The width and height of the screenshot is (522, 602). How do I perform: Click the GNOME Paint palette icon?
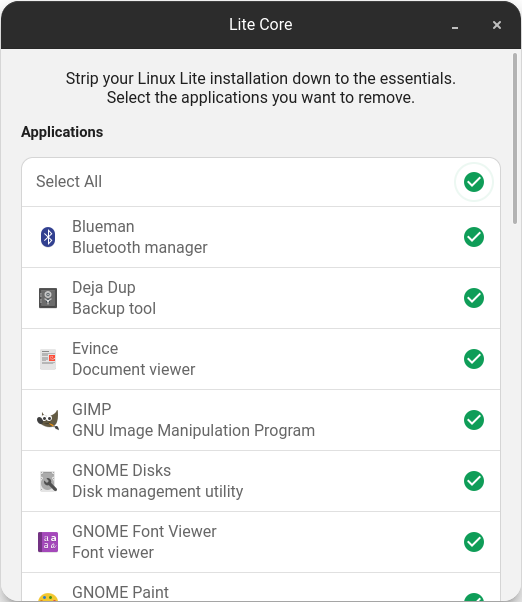(48, 597)
